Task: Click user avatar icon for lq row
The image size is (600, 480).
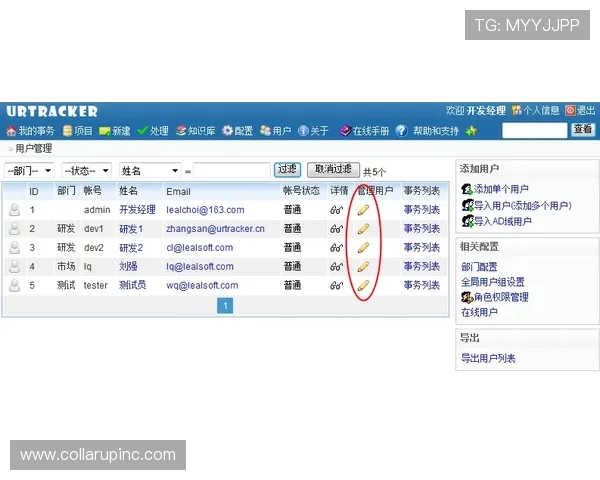Action: [15, 266]
